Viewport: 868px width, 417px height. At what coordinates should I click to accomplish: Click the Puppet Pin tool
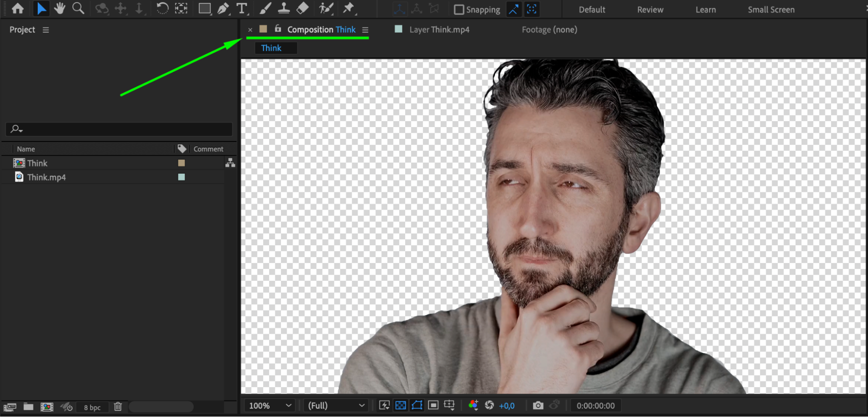348,9
